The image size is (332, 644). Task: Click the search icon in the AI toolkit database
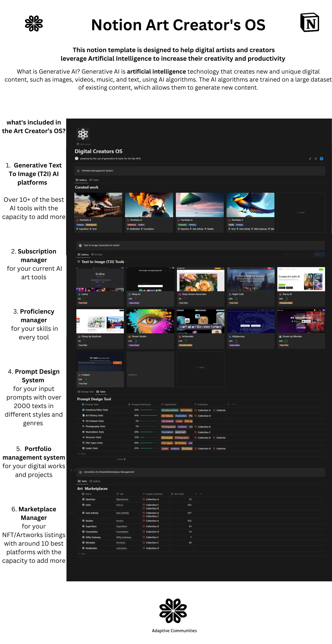(x=299, y=254)
